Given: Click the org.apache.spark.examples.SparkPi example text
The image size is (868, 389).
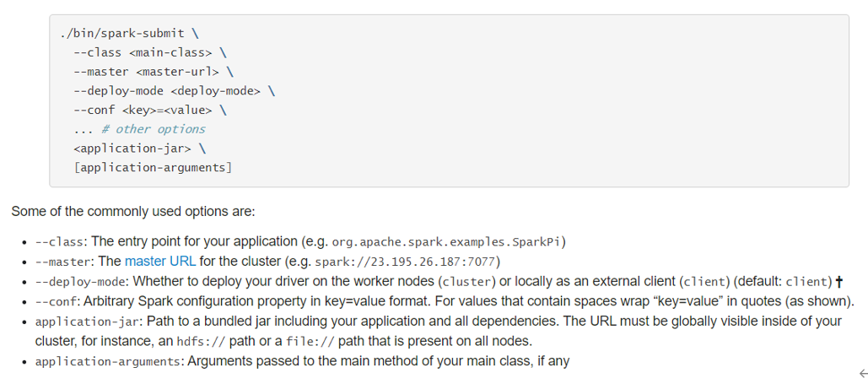Looking at the screenshot, I should point(446,242).
